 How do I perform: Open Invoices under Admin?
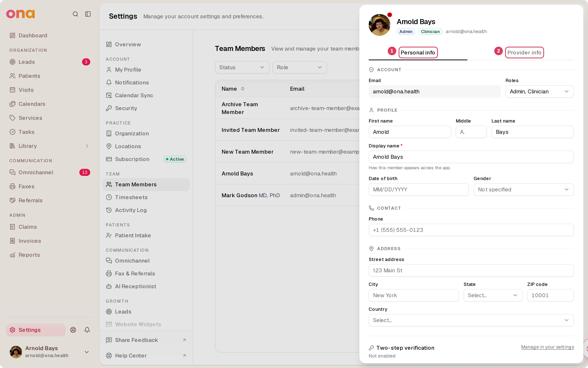(x=50, y=241)
